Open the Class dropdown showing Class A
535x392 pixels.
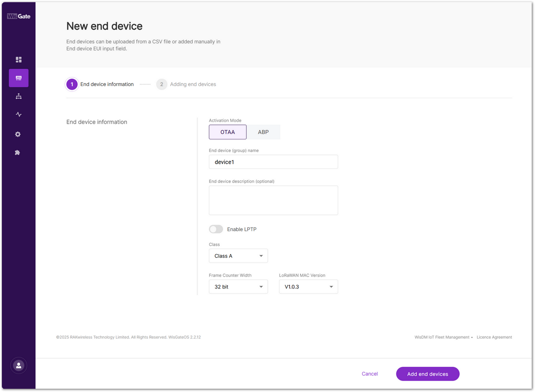pos(238,256)
